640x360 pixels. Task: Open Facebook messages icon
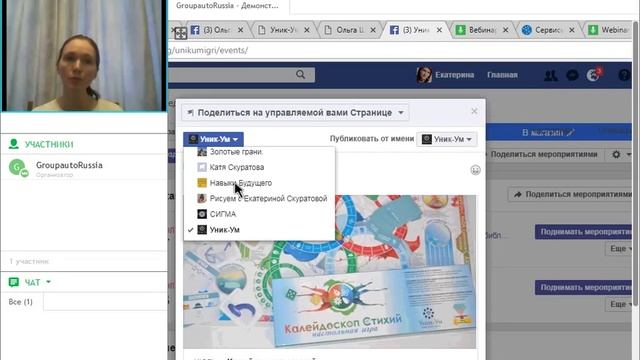[x=573, y=75]
